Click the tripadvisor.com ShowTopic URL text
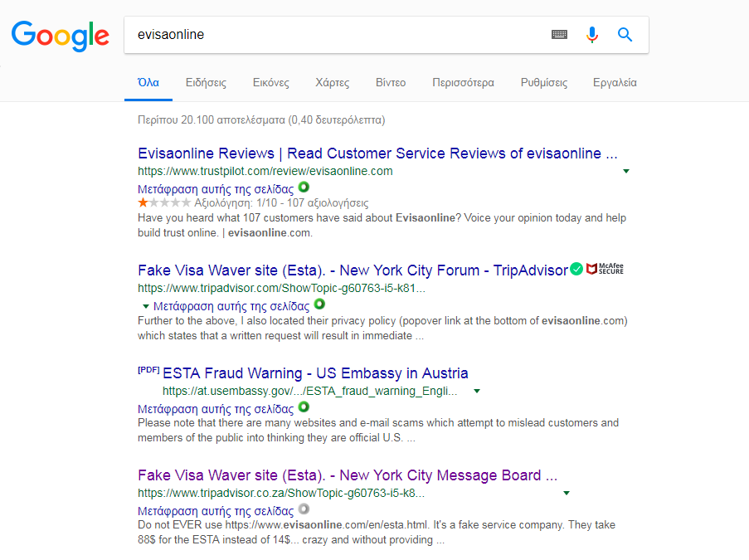749x560 pixels. point(281,288)
